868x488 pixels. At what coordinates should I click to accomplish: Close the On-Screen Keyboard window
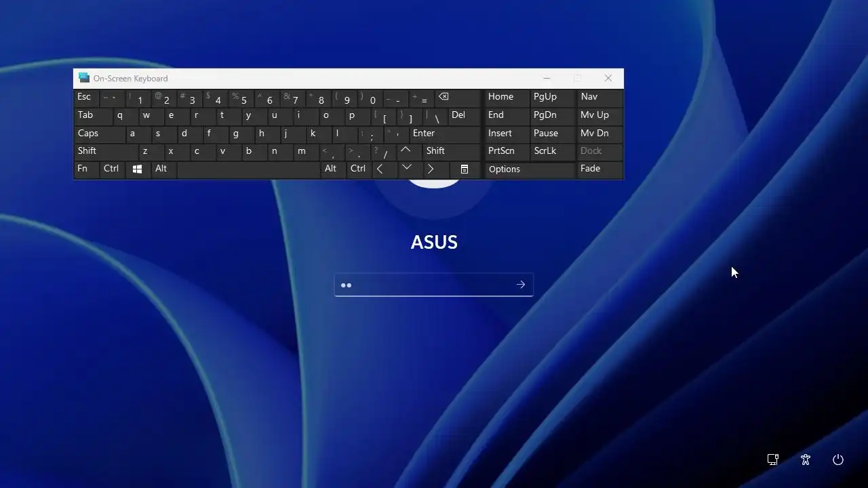608,79
